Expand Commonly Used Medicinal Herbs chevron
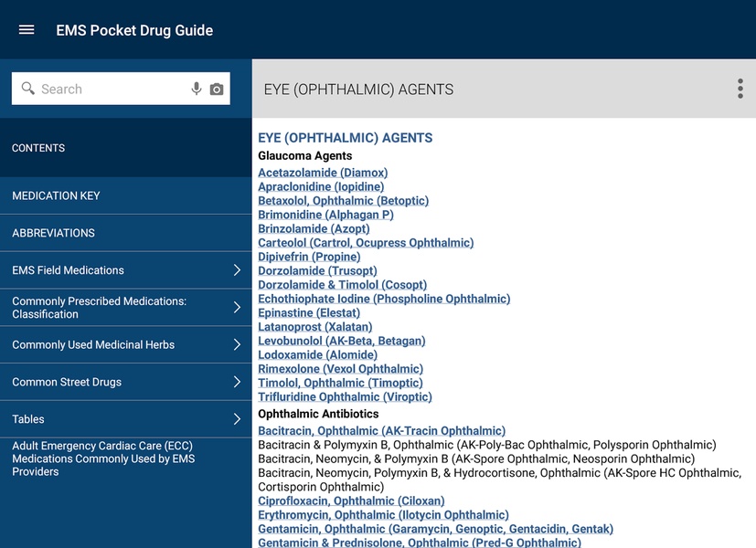756x548 pixels. 237,345
